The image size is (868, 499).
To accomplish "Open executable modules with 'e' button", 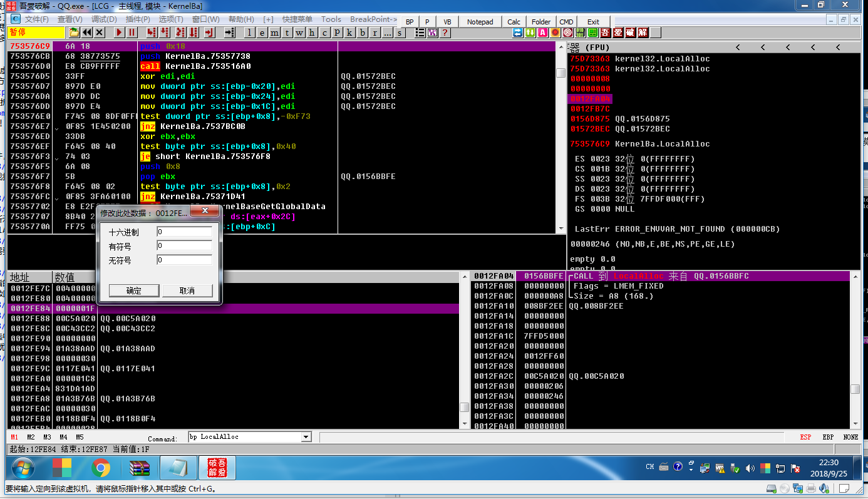I will (x=262, y=32).
